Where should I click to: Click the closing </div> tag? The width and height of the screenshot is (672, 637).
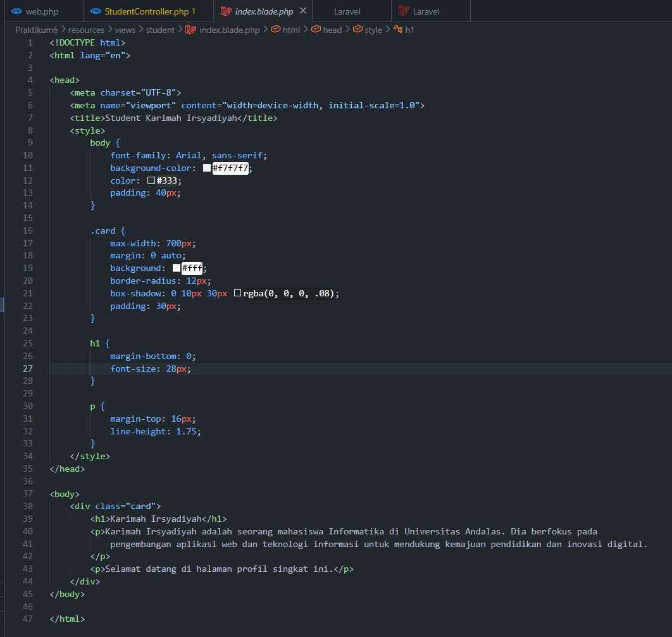85,581
